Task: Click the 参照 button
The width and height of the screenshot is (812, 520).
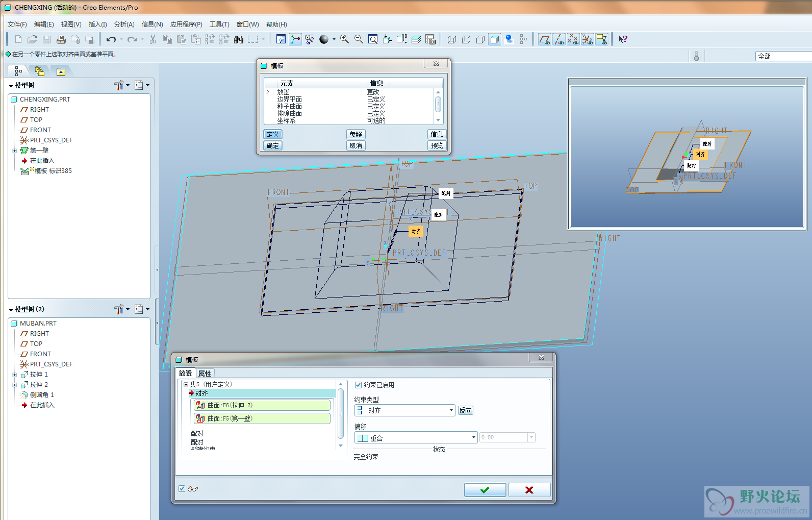Action: pyautogui.click(x=356, y=134)
